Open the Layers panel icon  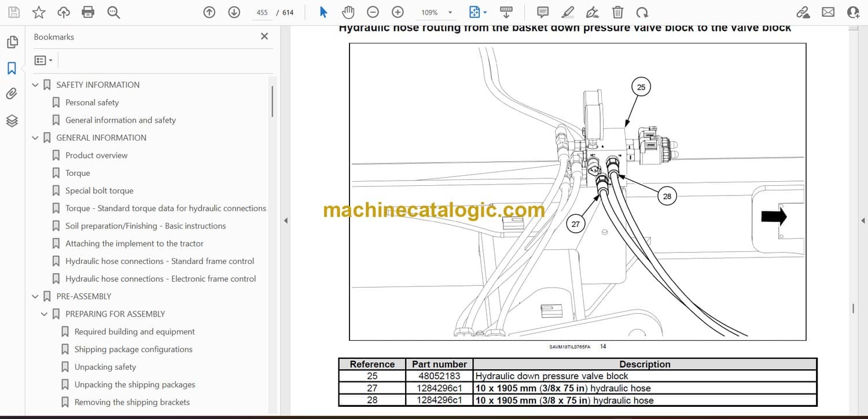click(x=12, y=120)
